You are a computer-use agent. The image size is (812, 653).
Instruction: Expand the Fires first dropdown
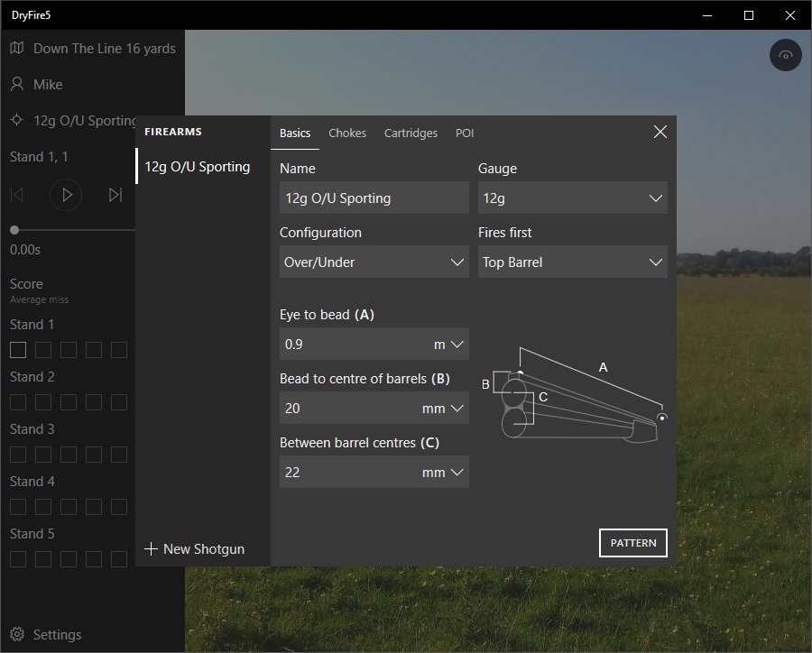tap(572, 262)
